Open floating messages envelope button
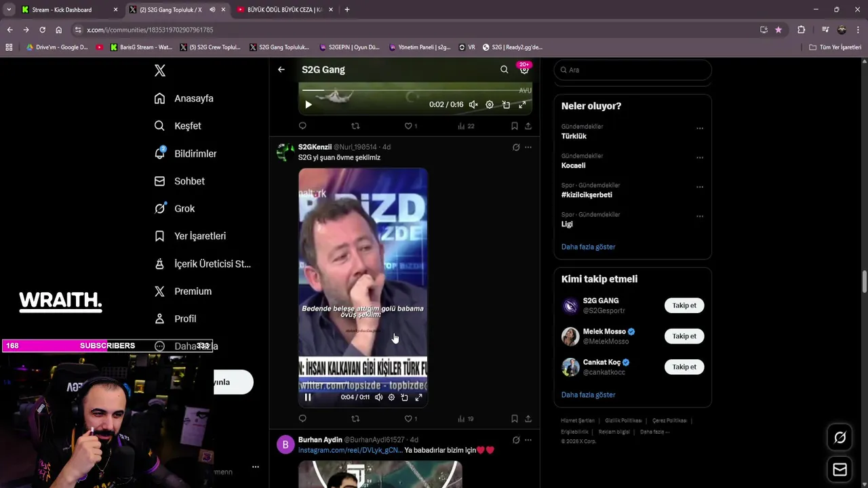The image size is (868, 488). pyautogui.click(x=840, y=469)
